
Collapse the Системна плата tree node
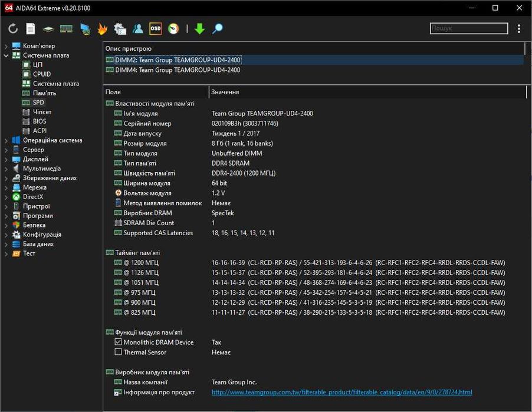coord(6,55)
